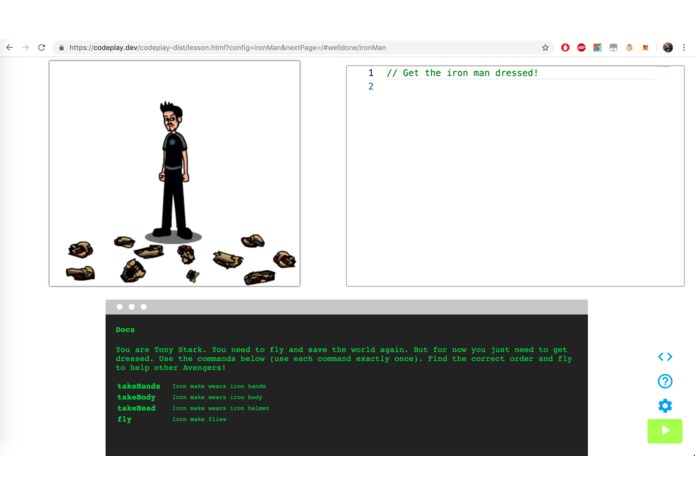Viewport: 695px width, 494px height.
Task: Click 'Iron make wears iron body' description
Action: pyautogui.click(x=217, y=397)
